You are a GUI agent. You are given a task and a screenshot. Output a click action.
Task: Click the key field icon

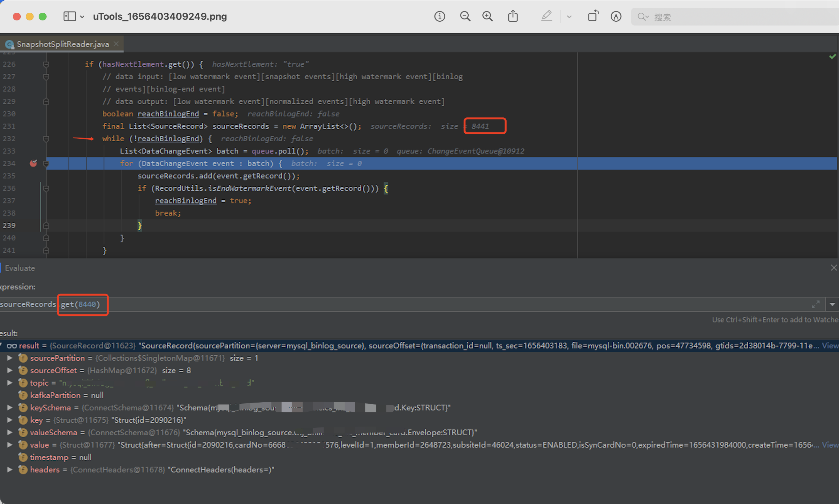coord(23,420)
